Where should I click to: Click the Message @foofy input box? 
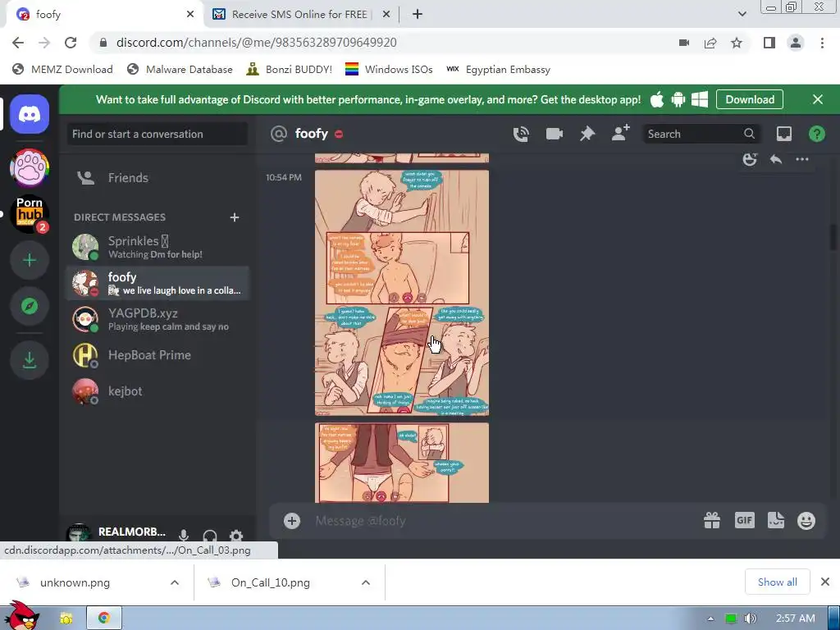click(x=504, y=521)
